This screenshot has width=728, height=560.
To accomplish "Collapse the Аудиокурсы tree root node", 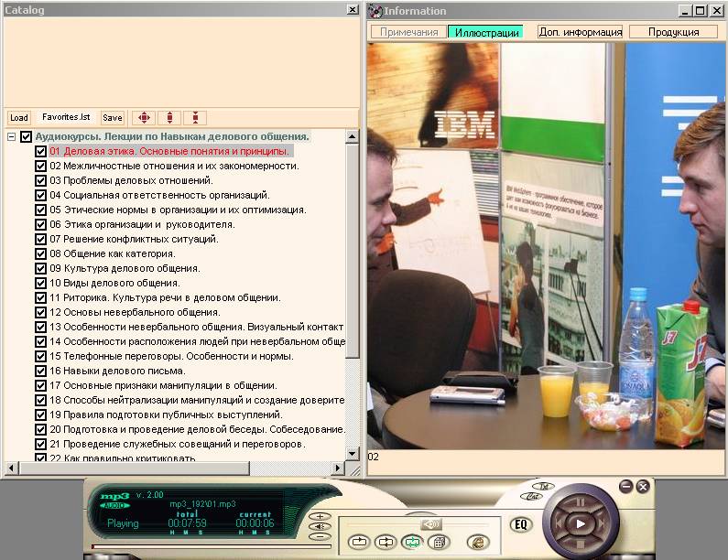I will 12,137.
